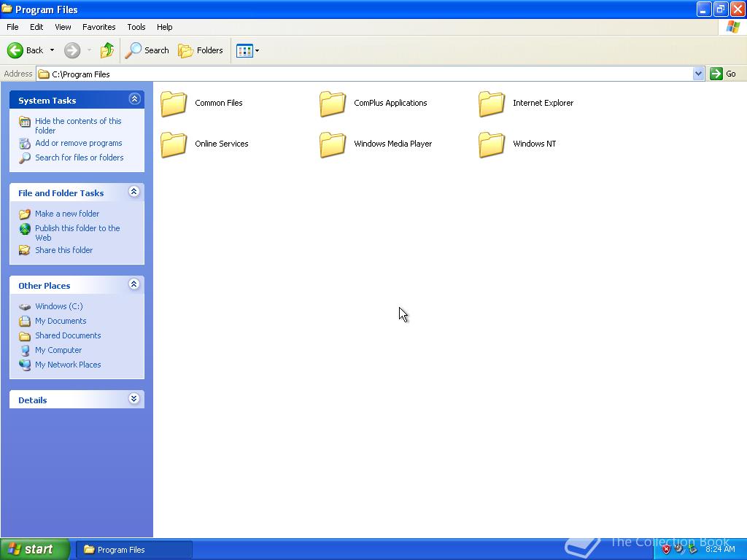Go back using the green Back arrow
Viewport: 747px width, 560px height.
[15, 50]
